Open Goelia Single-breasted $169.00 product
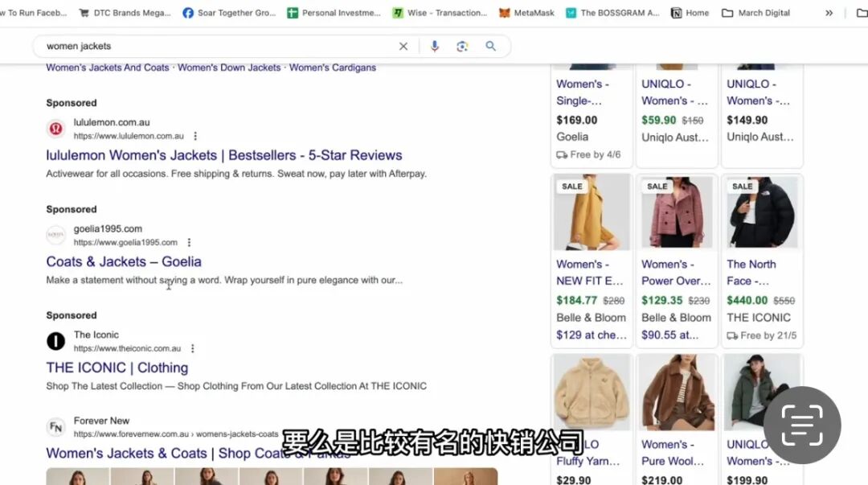Image resolution: width=868 pixels, height=485 pixels. coord(592,115)
